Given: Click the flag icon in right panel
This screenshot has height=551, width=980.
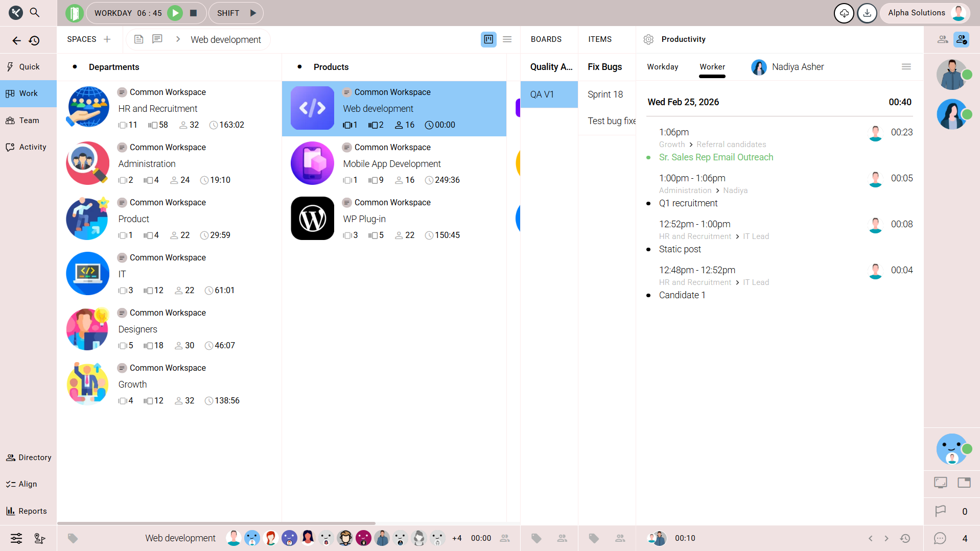Looking at the screenshot, I should click(940, 511).
